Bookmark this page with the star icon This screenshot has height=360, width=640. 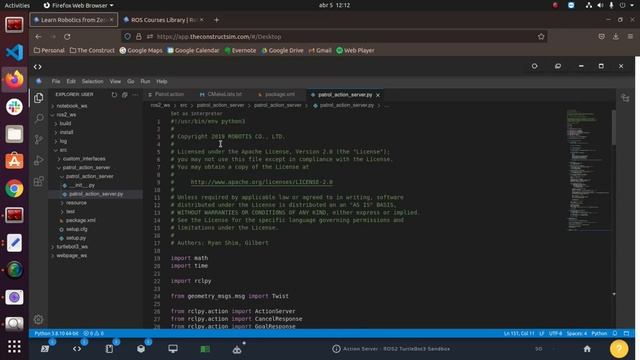click(541, 37)
